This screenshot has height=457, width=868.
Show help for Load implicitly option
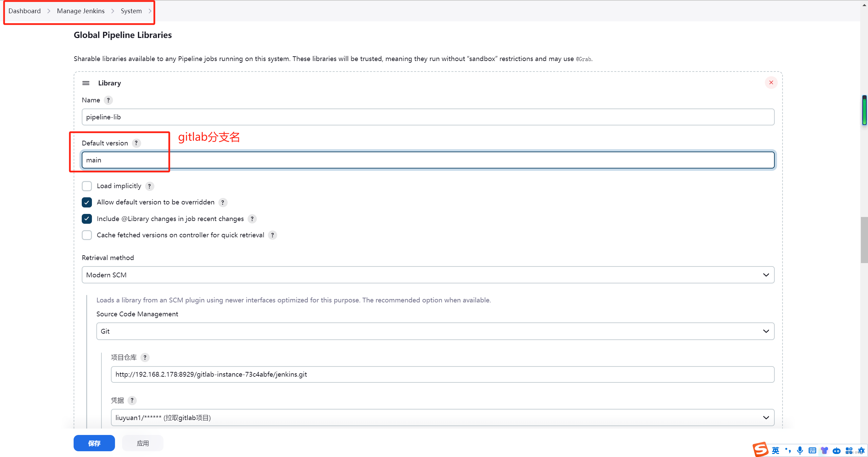(149, 186)
